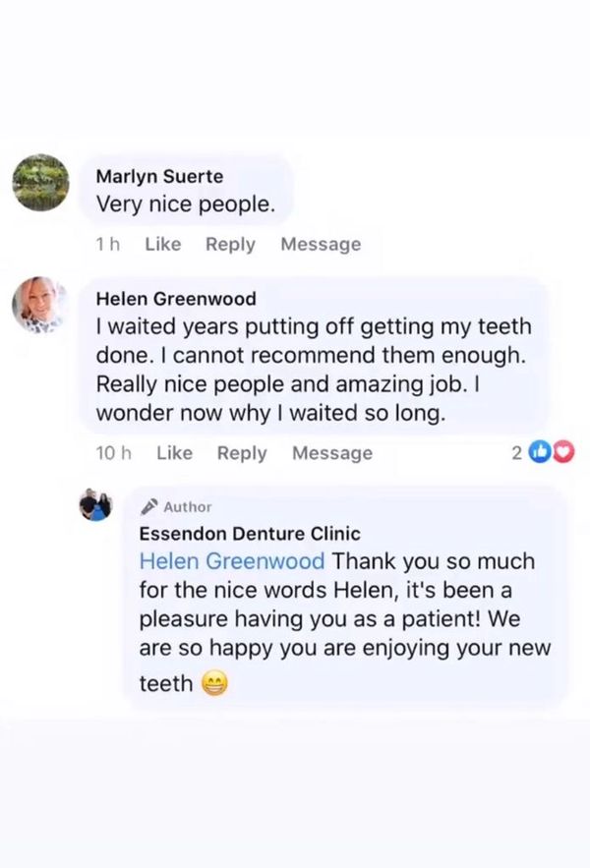
Task: Open Marlyn Suerte's profile picture
Action: click(x=41, y=183)
